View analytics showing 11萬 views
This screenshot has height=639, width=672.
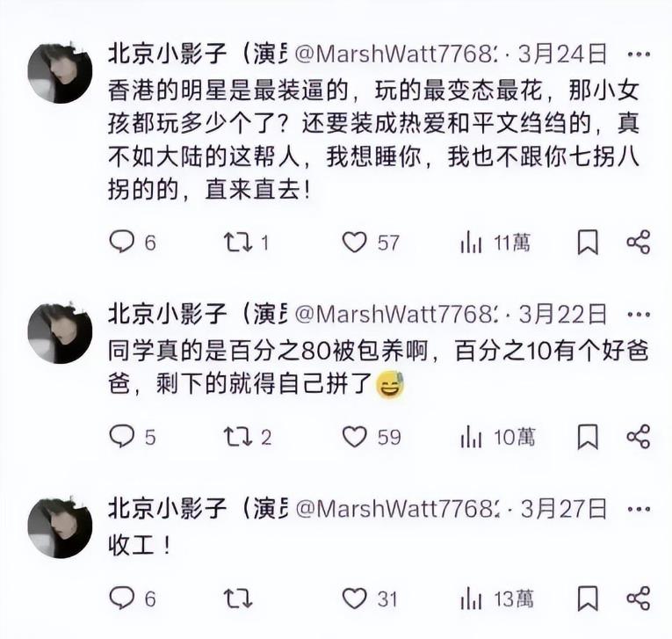coord(495,243)
